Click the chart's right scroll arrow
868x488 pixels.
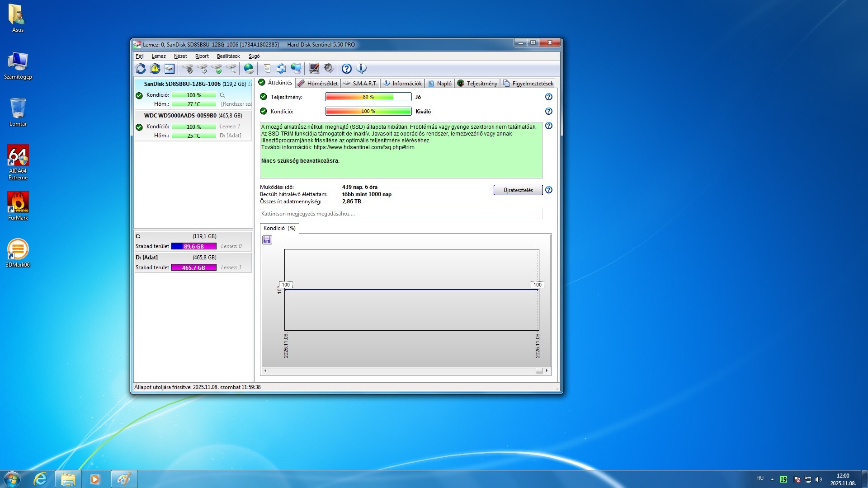click(547, 371)
